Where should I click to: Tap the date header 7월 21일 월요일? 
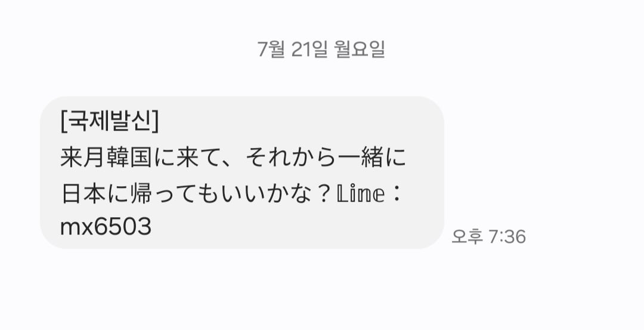(x=321, y=50)
